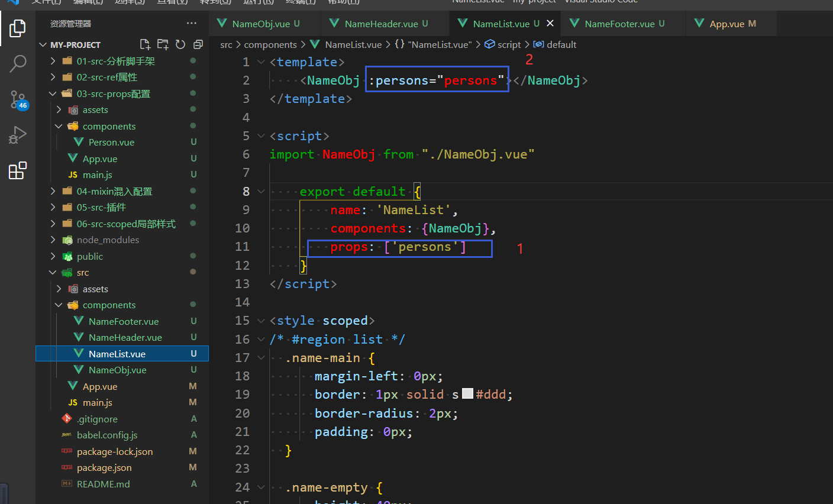The width and height of the screenshot is (833, 504).
Task: Click New File icon in explorer header
Action: coord(145,44)
